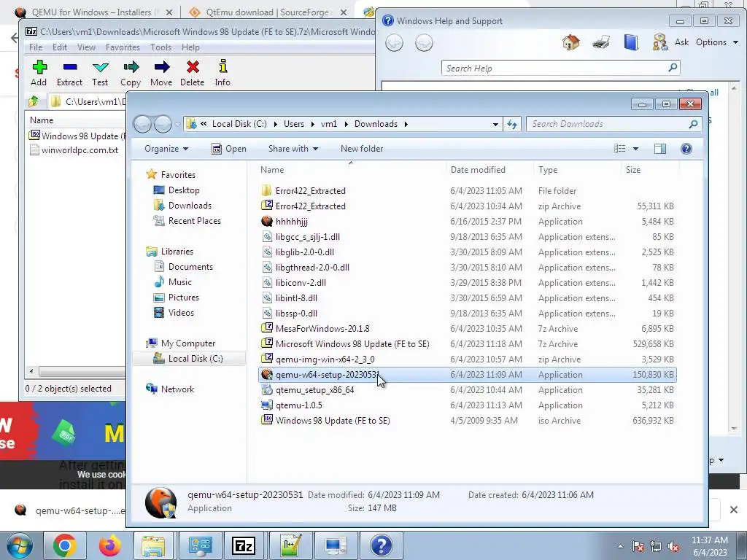Click the Action Center flag tray icon
The width and height of the screenshot is (747, 560).
tap(638, 547)
